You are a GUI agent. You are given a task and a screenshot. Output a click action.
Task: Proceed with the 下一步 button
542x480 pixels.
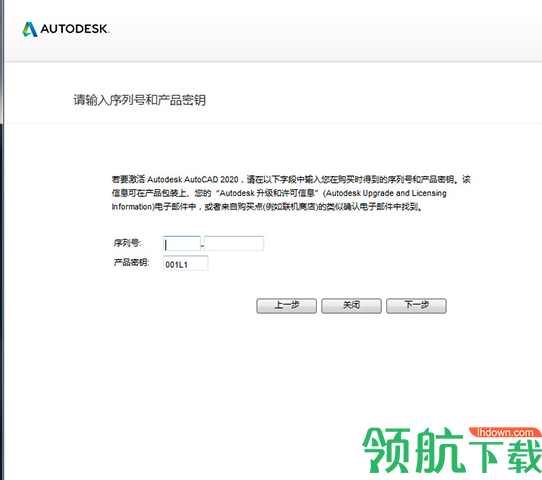click(416, 306)
